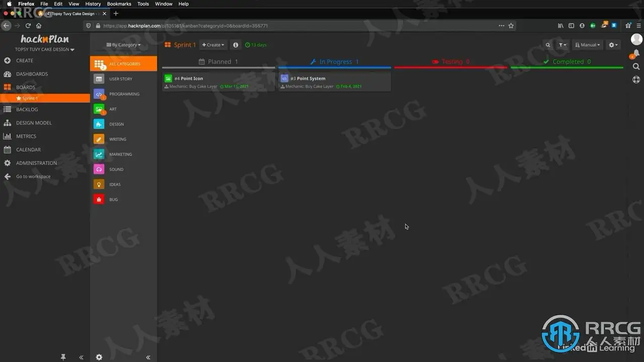Viewport: 644px width, 362px height.
Task: Open the Bookmarks menu
Action: tap(119, 4)
